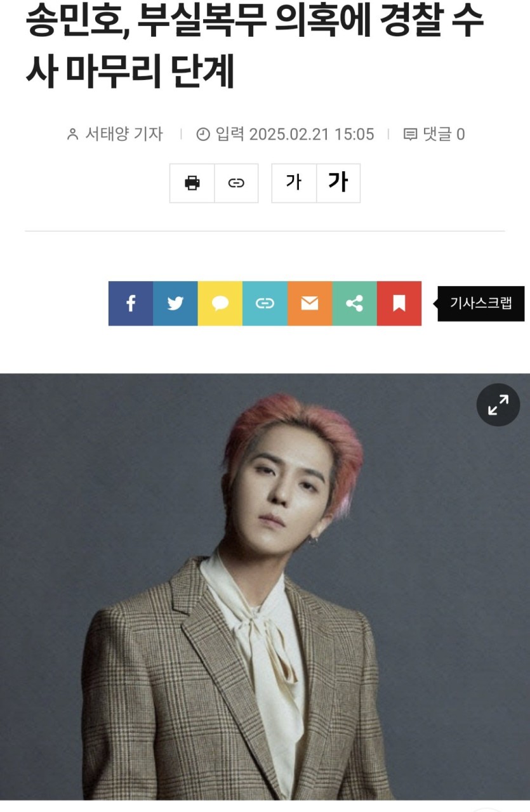Increase font size with large bold 가
Image resolution: width=530 pixels, height=812 pixels.
(338, 183)
